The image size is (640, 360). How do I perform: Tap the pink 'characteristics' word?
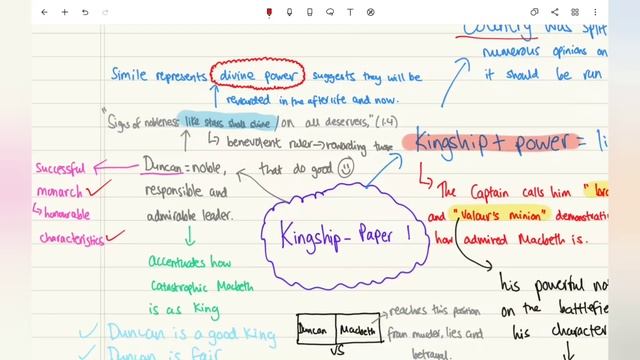(72, 238)
